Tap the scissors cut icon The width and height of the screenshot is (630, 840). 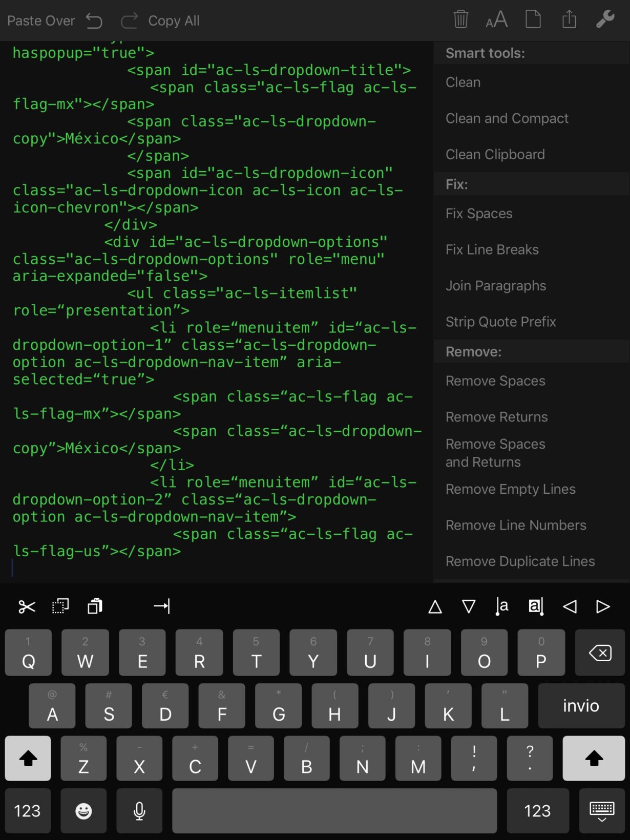pos(27,607)
